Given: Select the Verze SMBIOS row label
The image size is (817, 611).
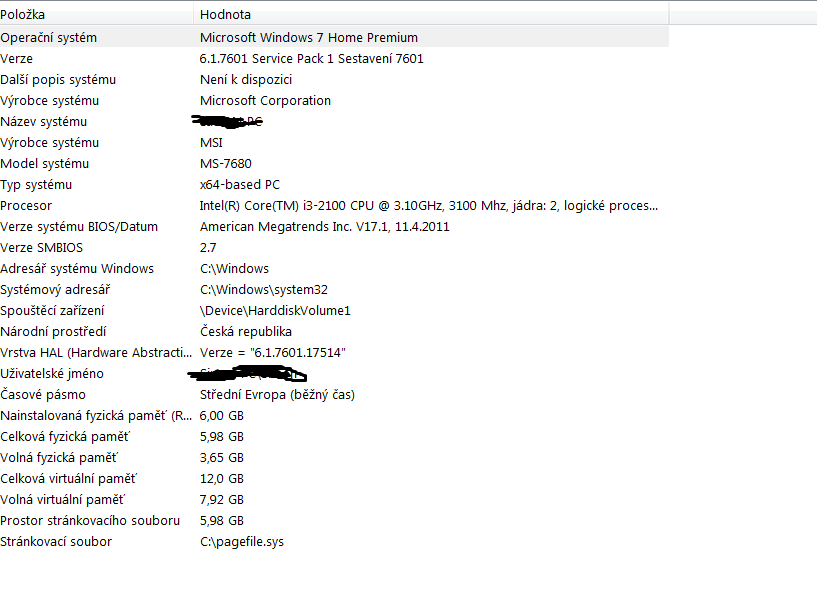Looking at the screenshot, I should [42, 248].
